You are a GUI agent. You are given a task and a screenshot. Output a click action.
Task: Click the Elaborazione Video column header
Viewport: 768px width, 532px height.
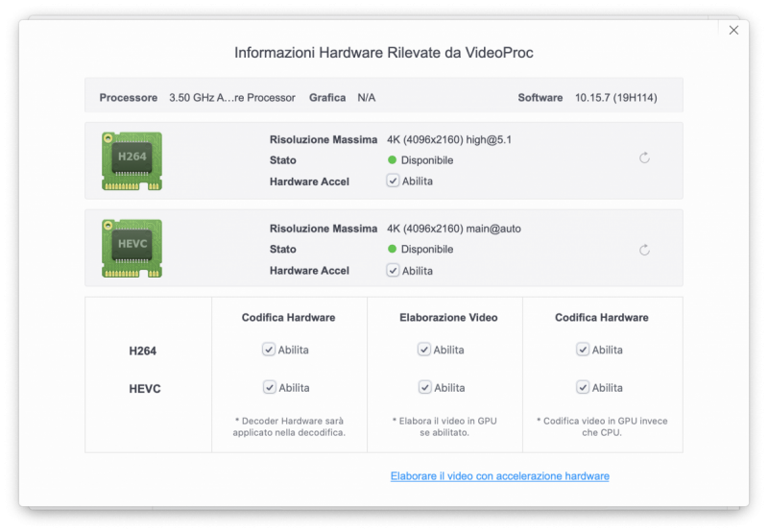(448, 318)
